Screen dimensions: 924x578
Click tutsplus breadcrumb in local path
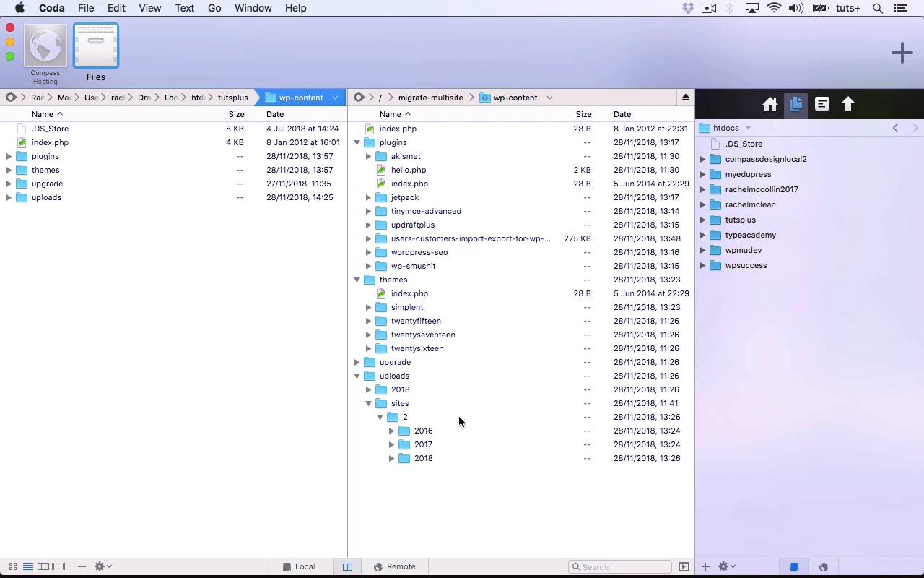(232, 98)
